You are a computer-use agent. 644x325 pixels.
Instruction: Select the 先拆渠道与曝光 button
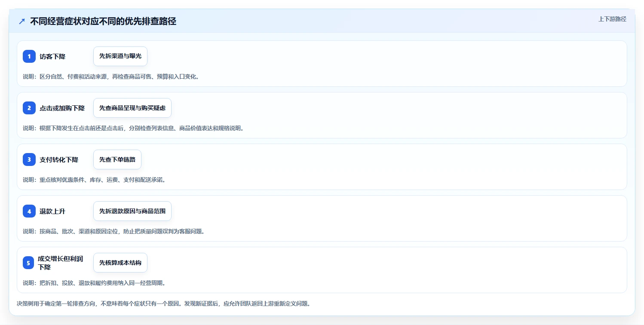tap(120, 56)
